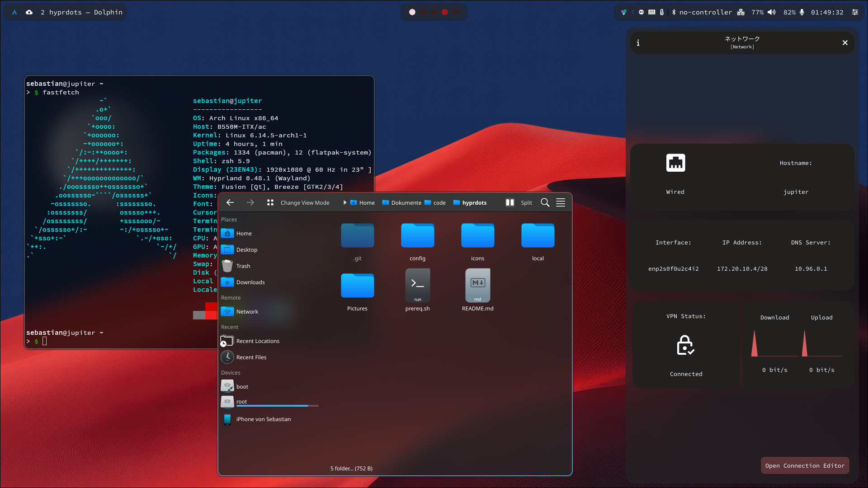Switch to the first workspace dot
The width and height of the screenshot is (868, 488).
click(x=412, y=12)
